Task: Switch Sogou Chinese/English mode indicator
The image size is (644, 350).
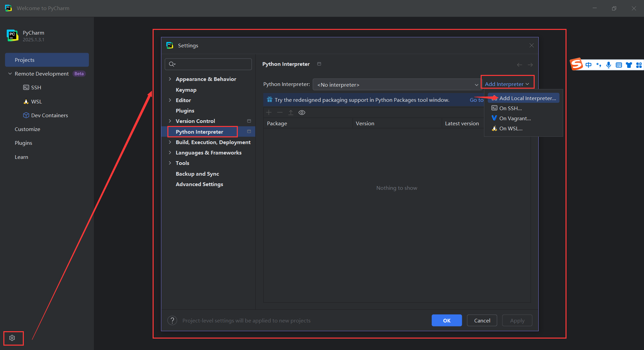Action: [589, 65]
